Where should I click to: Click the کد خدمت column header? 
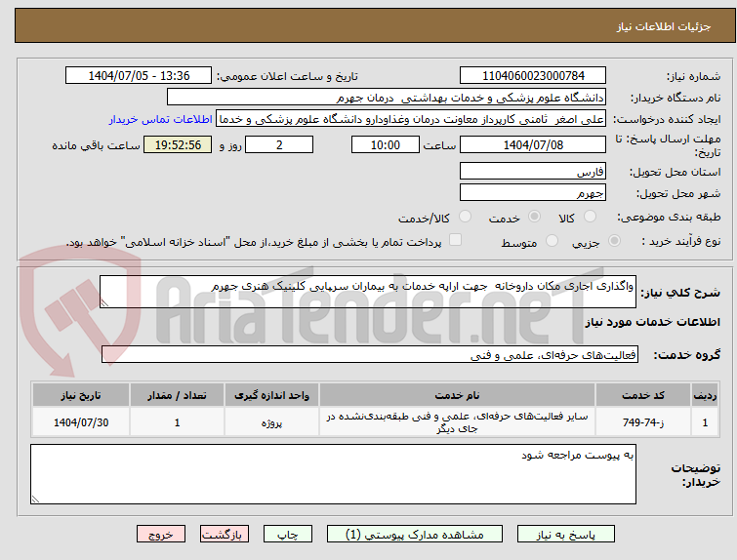coord(642,395)
